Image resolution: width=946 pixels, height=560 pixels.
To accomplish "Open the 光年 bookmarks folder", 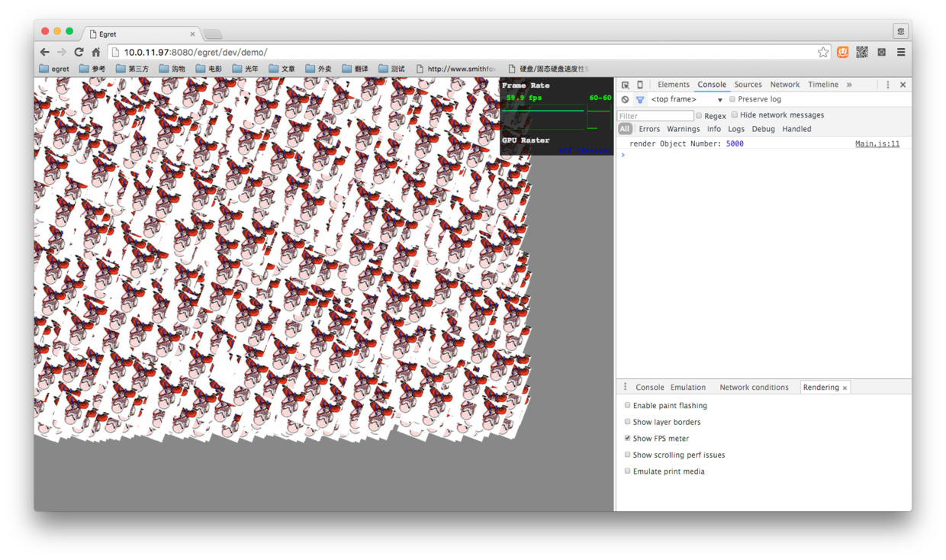I will pos(245,69).
